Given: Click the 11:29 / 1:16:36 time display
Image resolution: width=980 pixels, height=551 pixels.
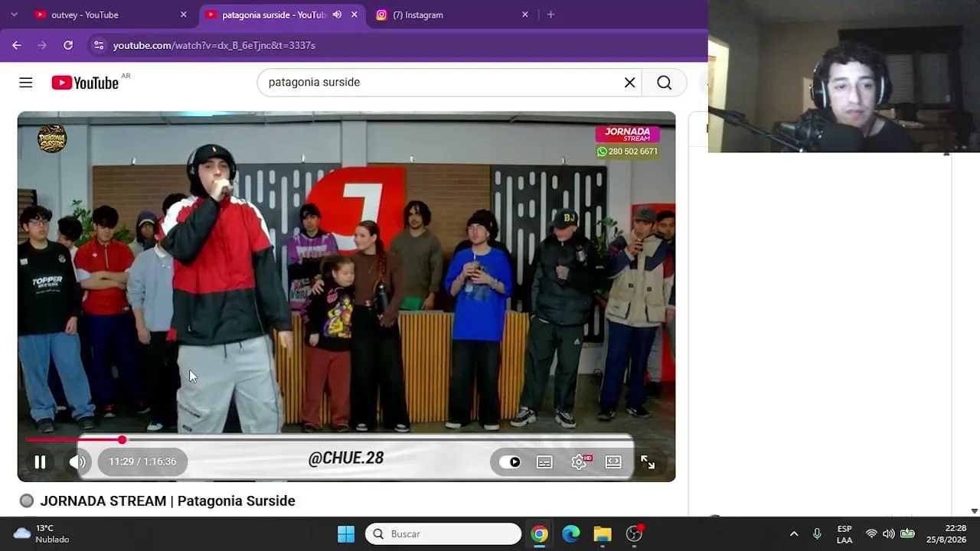Looking at the screenshot, I should pyautogui.click(x=142, y=461).
